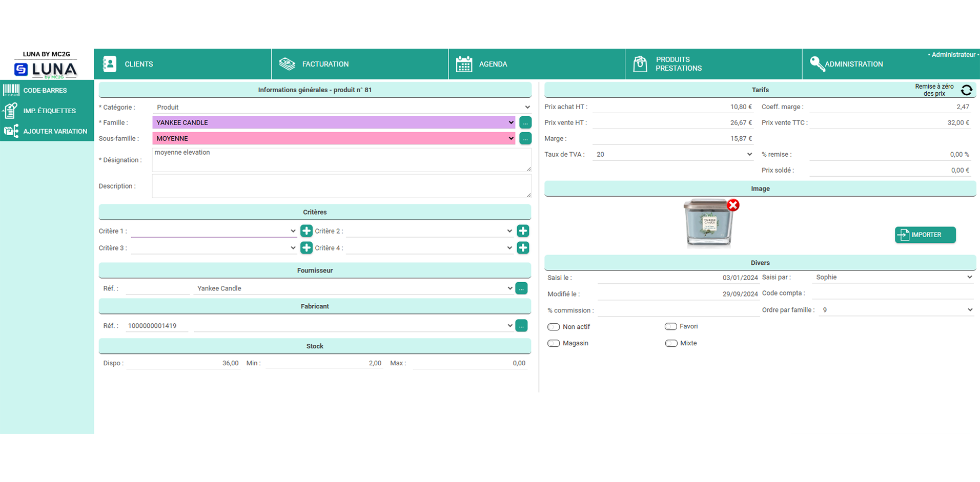Click the Prix vente HT field

click(673, 122)
